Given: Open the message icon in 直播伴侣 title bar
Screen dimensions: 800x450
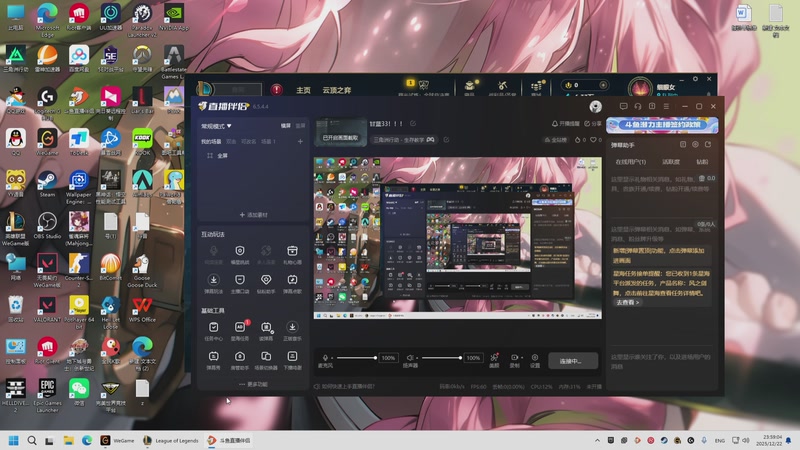Looking at the screenshot, I should coord(623,106).
